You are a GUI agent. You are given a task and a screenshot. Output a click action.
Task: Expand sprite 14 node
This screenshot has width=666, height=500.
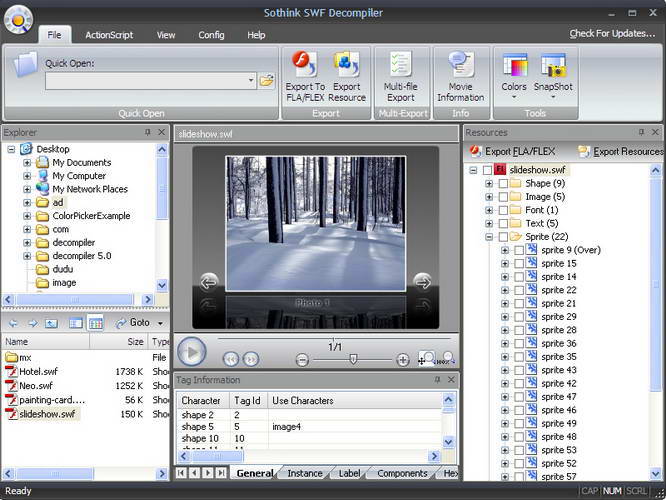(505, 277)
